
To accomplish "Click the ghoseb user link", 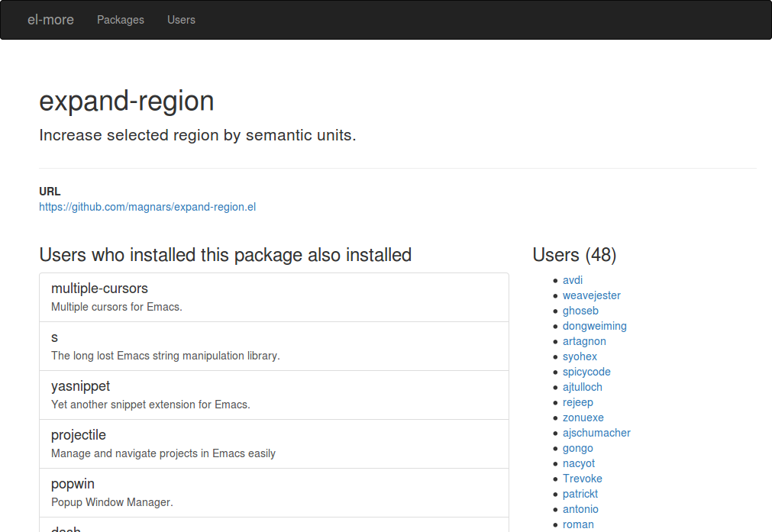I will pyautogui.click(x=580, y=311).
